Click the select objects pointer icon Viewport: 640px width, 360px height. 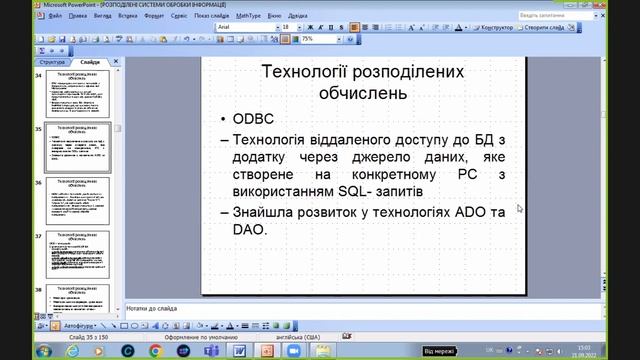click(55, 326)
